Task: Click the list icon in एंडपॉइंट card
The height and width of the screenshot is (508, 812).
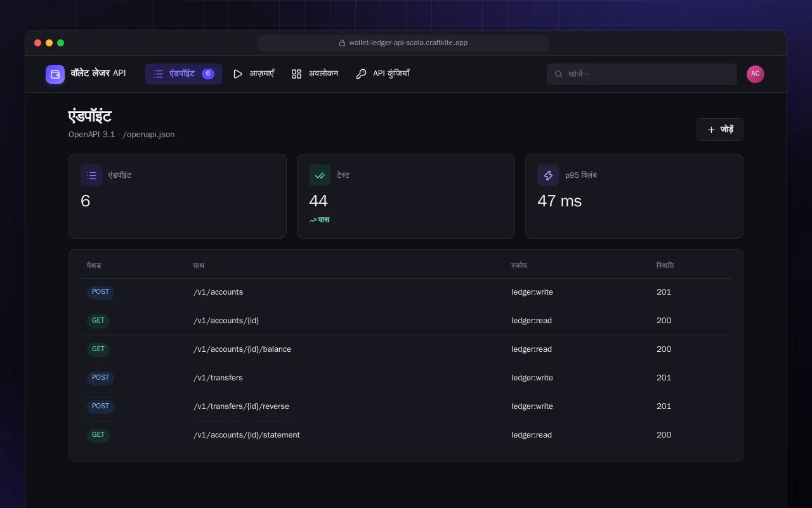Action: 91,175
